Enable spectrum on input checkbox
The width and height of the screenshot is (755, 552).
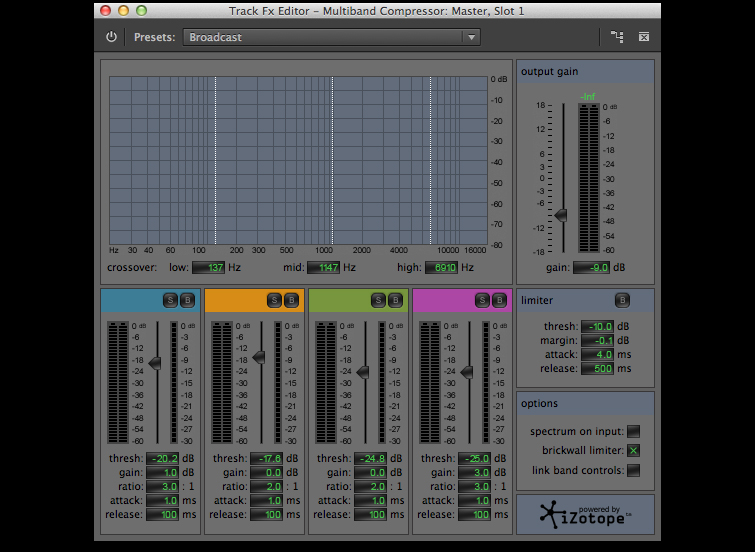point(633,432)
